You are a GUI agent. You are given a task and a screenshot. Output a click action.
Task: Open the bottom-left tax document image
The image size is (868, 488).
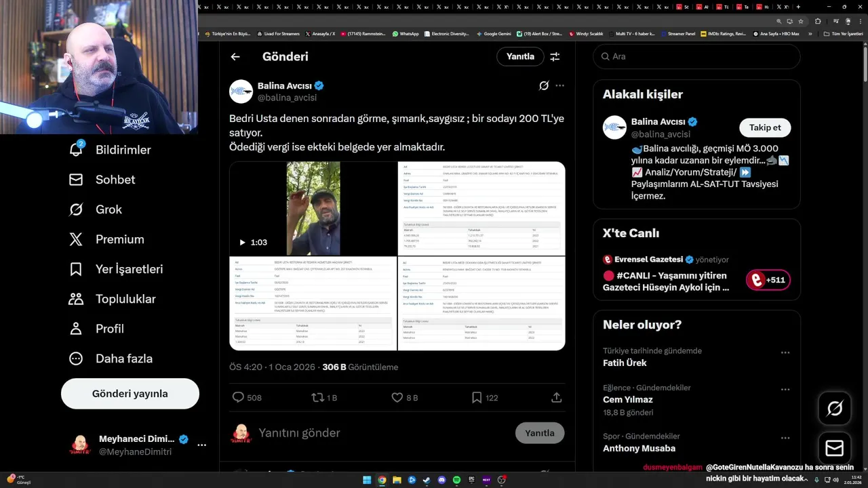[313, 304]
